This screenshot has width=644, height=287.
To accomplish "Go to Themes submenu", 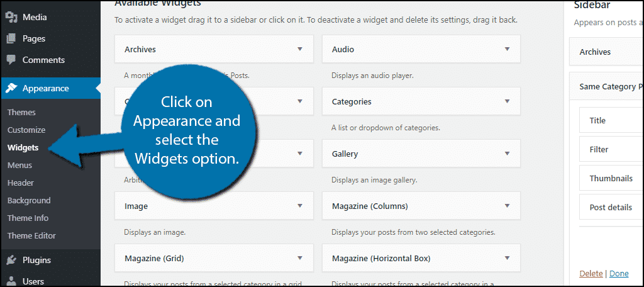I will point(21,112).
